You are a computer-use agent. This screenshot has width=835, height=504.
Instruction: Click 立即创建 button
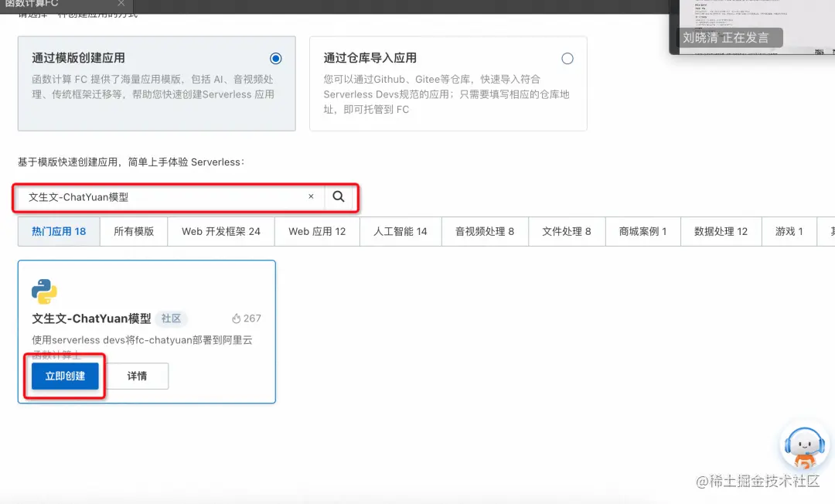tap(65, 376)
